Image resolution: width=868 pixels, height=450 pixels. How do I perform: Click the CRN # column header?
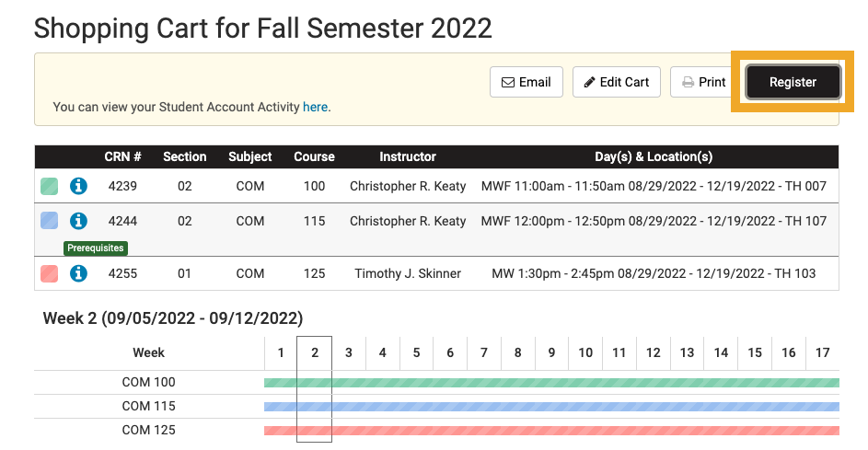tap(123, 156)
